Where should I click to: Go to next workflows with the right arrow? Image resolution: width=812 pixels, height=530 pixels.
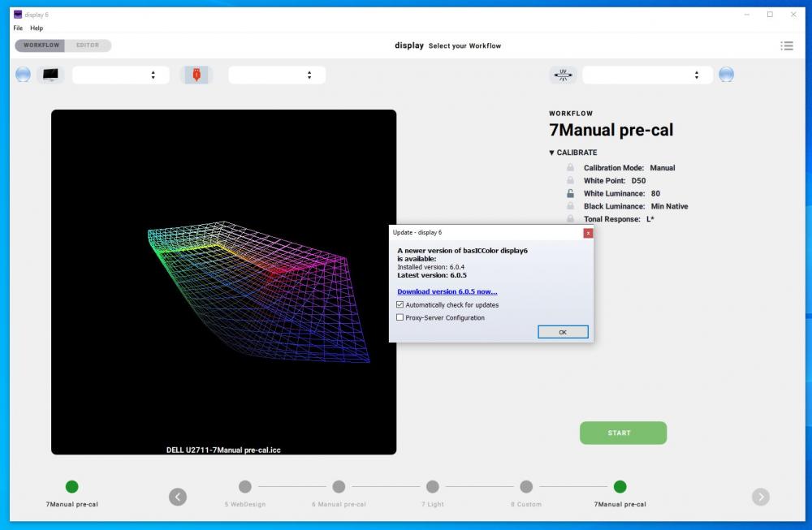pos(761,497)
